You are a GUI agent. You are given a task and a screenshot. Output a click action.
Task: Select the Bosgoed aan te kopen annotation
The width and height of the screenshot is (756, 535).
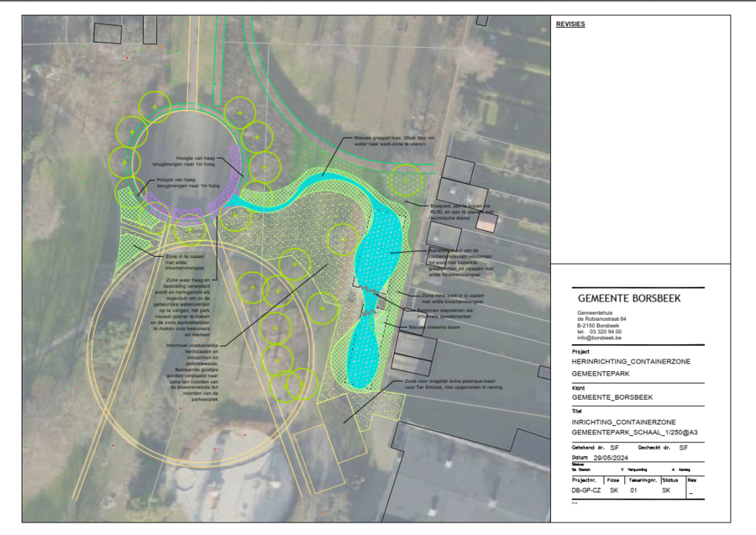461,212
